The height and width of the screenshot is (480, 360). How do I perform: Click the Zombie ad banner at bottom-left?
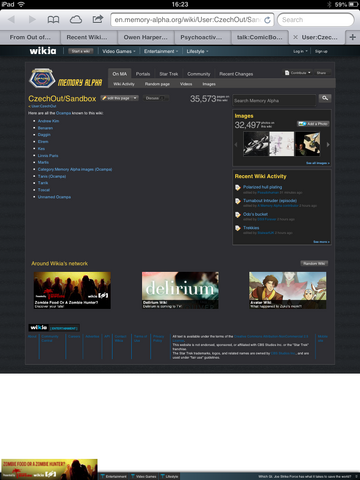tap(49, 469)
